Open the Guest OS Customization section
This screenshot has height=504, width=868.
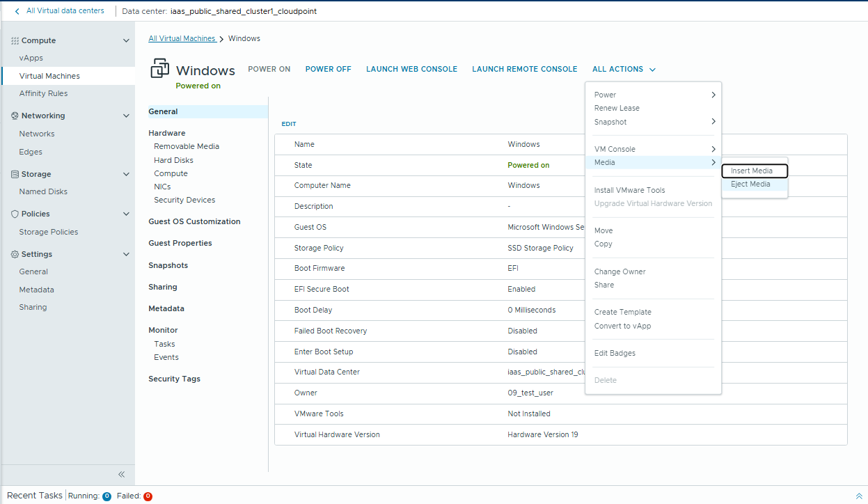(x=194, y=222)
